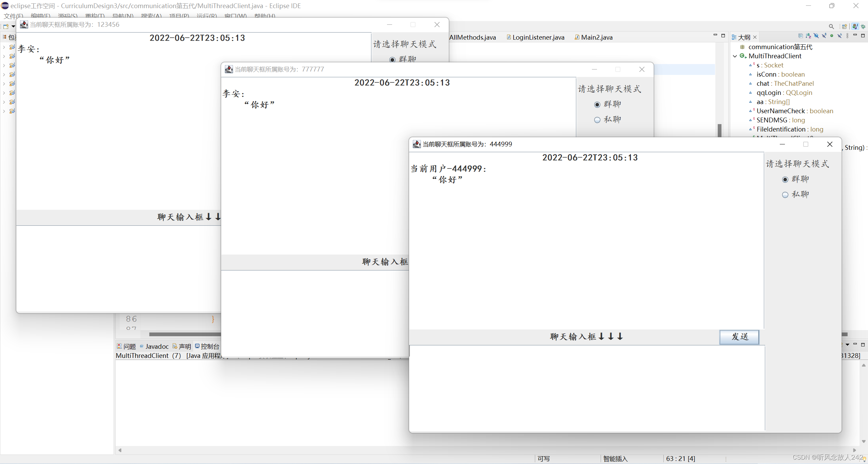Click the Package Explorer view icon
868x464 pixels.
(5, 37)
